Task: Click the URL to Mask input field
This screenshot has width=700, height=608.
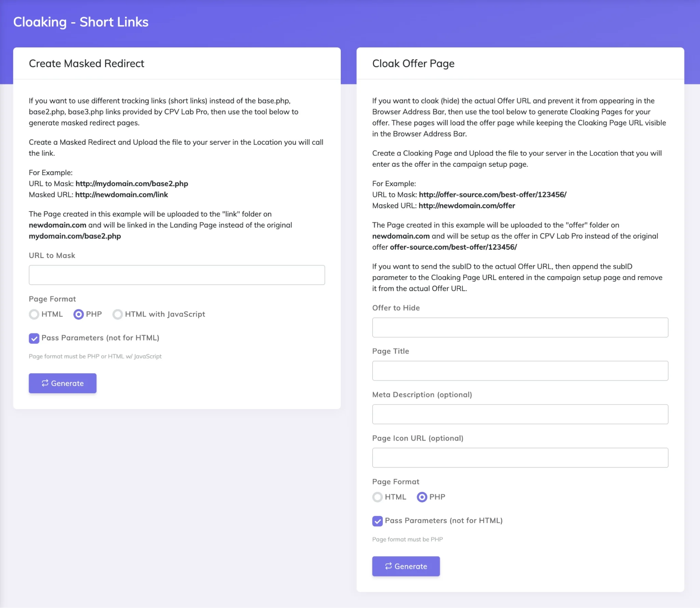Action: [177, 275]
